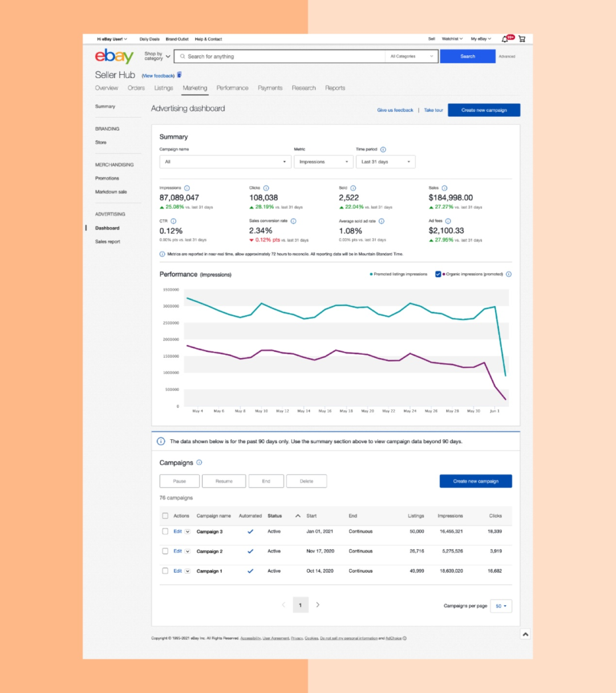This screenshot has height=693, width=616.
Task: Click the search magnifier icon
Action: coord(183,56)
